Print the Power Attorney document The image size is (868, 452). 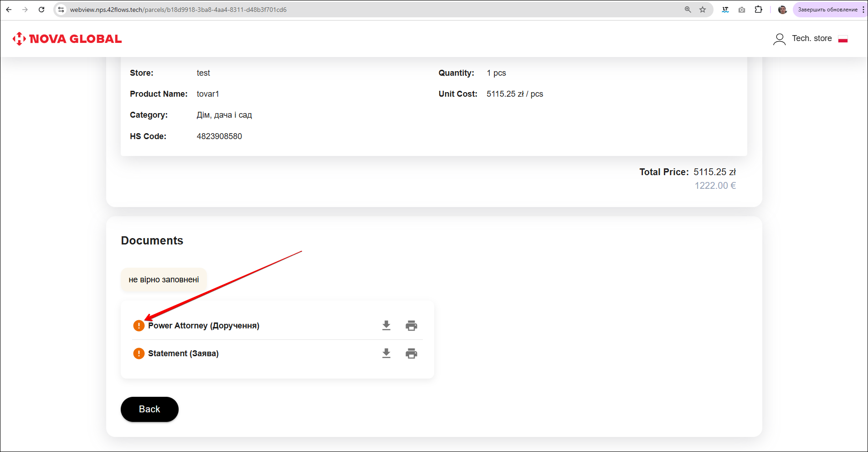pyautogui.click(x=411, y=326)
